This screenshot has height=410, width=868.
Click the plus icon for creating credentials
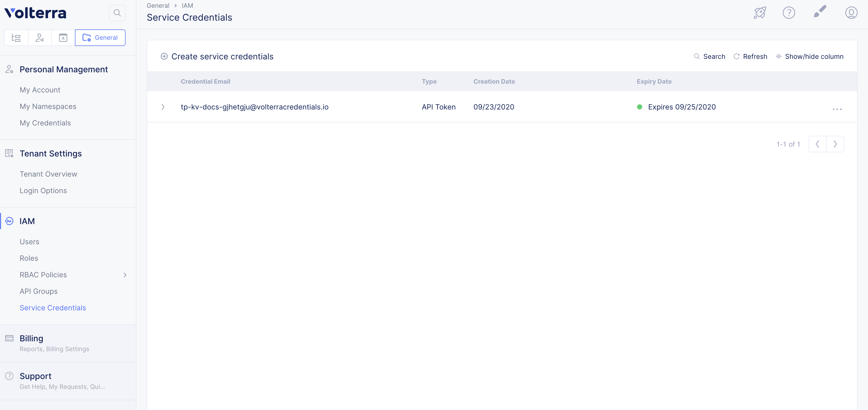(x=164, y=57)
